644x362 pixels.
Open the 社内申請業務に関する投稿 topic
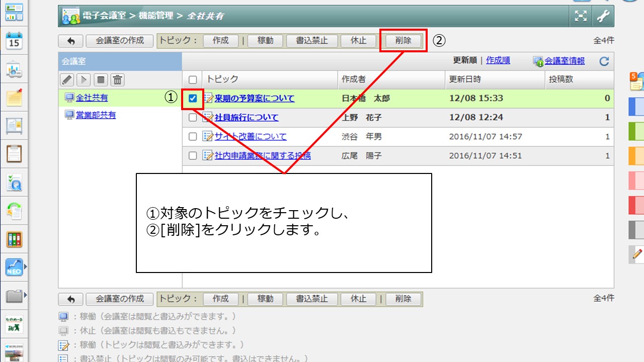pos(263,156)
